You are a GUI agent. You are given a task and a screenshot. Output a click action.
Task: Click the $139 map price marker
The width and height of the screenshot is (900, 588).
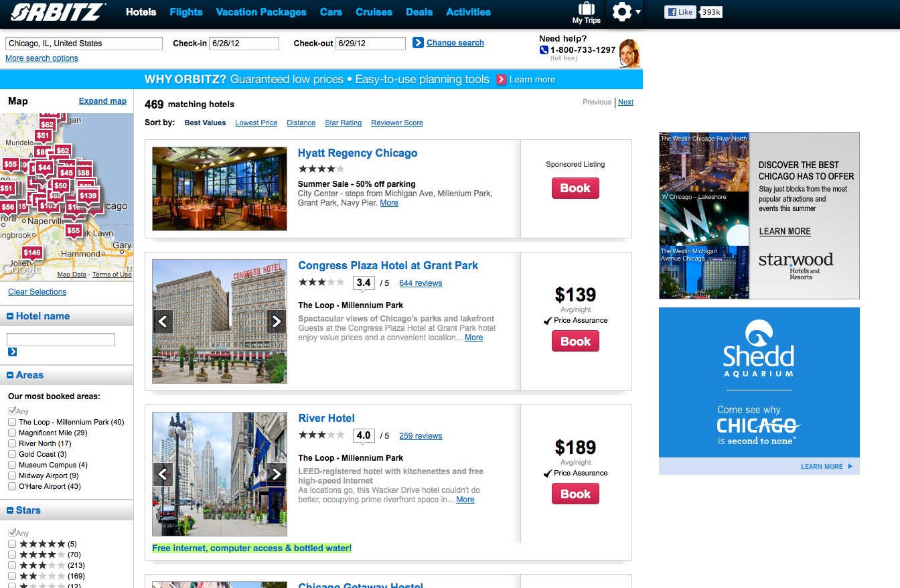click(x=88, y=196)
